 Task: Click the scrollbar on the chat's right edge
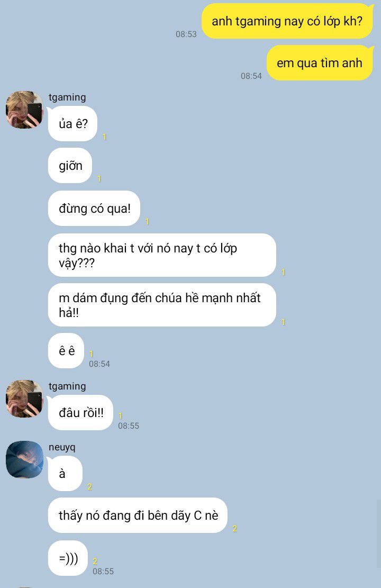coord(379,533)
